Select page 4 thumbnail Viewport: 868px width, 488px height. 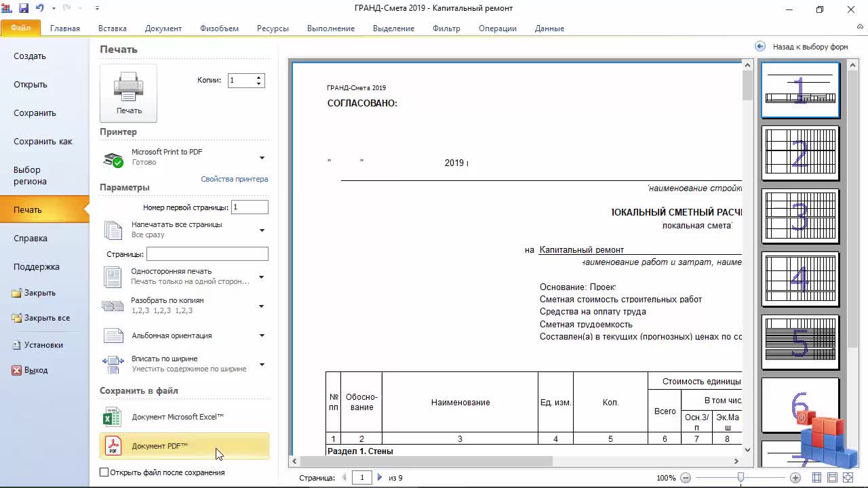[800, 279]
